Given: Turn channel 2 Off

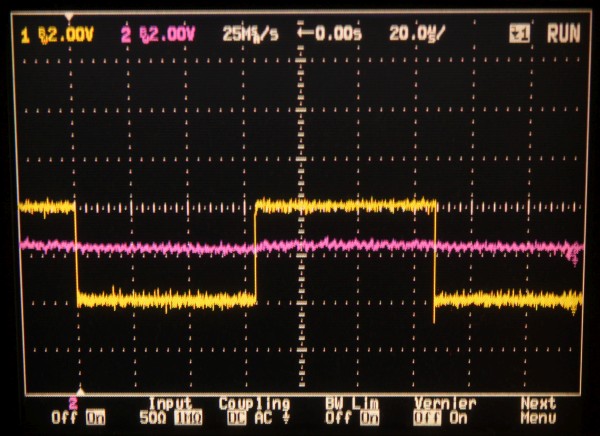Looking at the screenshot, I should coord(61,418).
